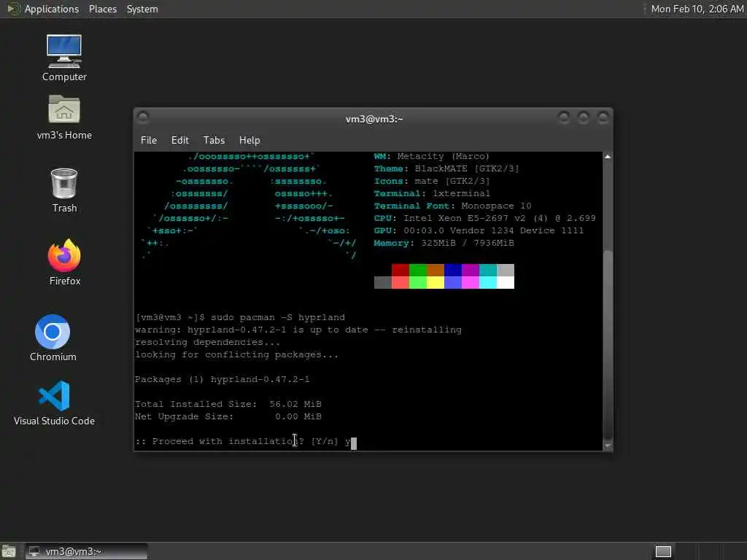This screenshot has height=560, width=747.
Task: Open the System menu
Action: click(142, 9)
